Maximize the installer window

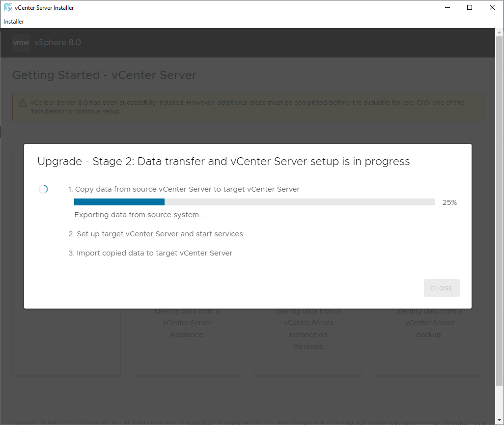point(470,8)
